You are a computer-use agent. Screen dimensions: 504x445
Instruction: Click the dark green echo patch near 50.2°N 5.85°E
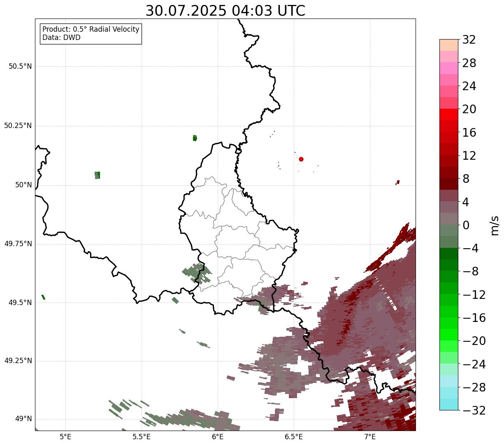coord(195,138)
